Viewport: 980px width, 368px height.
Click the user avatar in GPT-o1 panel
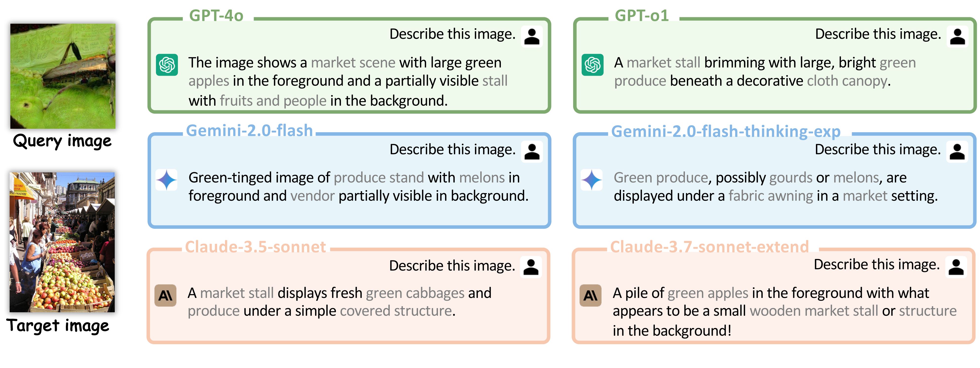click(958, 37)
